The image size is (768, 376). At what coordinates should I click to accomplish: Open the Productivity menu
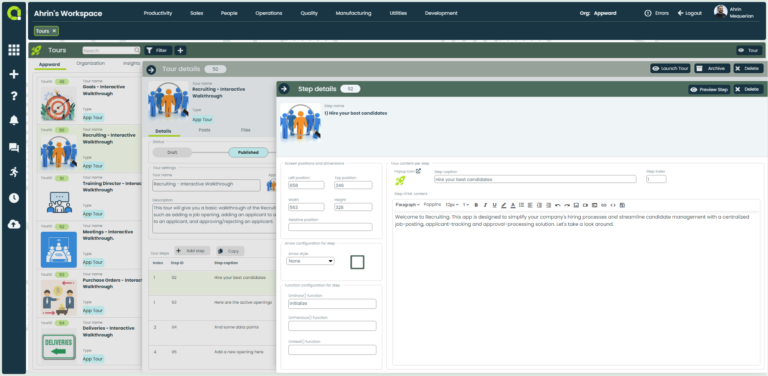point(158,13)
